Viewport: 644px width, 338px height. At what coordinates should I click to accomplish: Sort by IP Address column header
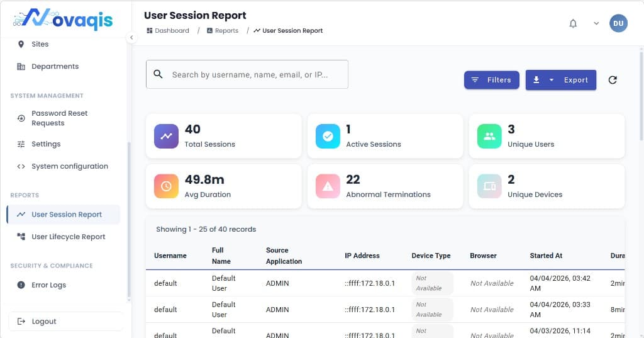click(362, 256)
